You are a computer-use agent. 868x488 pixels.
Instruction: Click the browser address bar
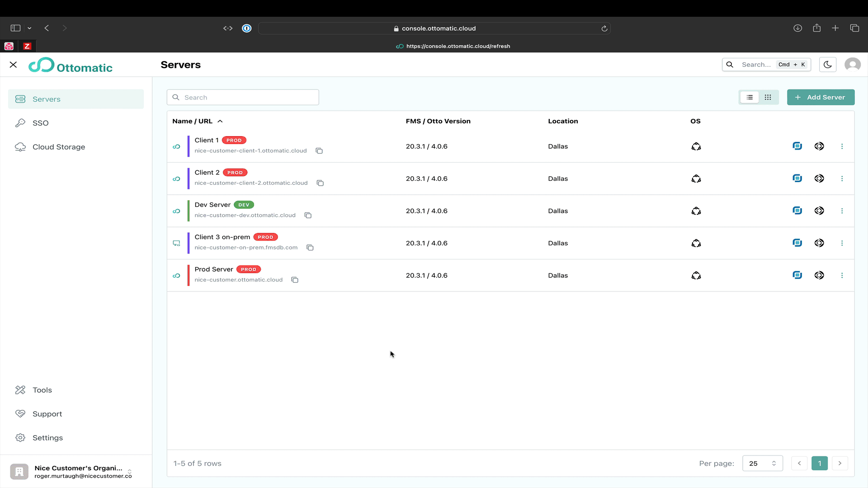[x=434, y=28]
